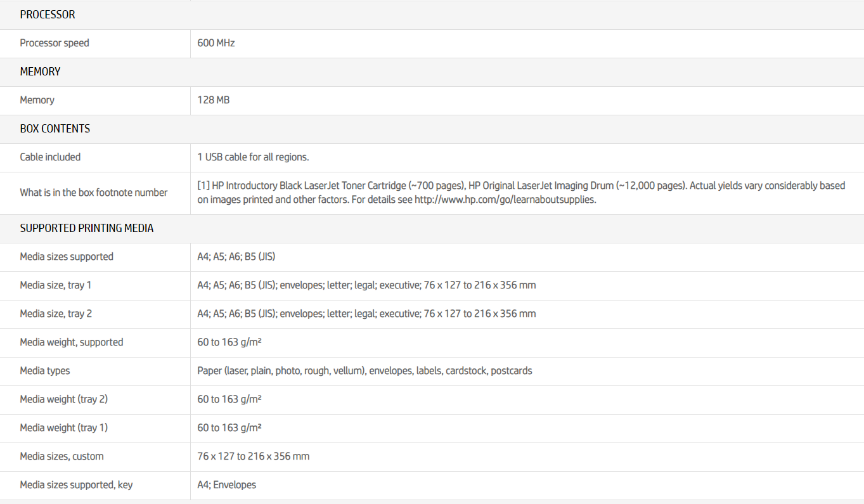The height and width of the screenshot is (504, 864).
Task: Select the 600 MHz value cell
Action: coord(216,43)
